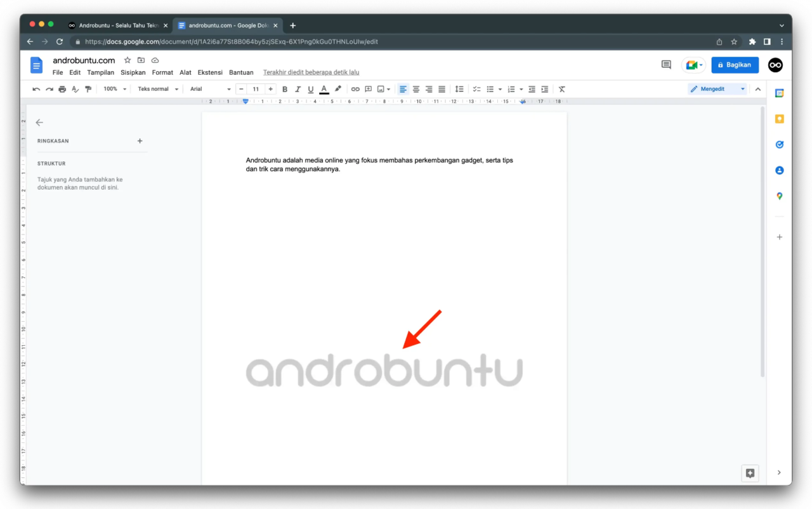Open the Ekstensi menu
Image resolution: width=812 pixels, height=509 pixels.
click(x=210, y=72)
